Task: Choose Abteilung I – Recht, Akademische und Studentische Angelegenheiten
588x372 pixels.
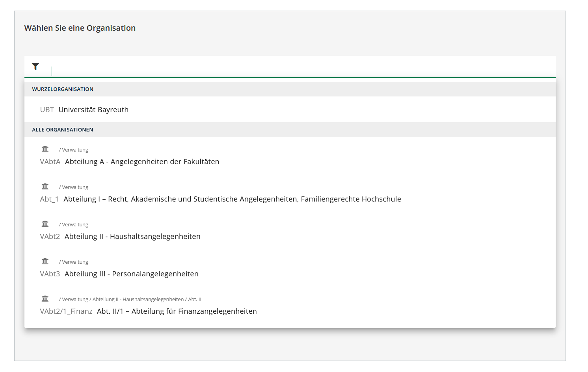Action: (x=233, y=199)
